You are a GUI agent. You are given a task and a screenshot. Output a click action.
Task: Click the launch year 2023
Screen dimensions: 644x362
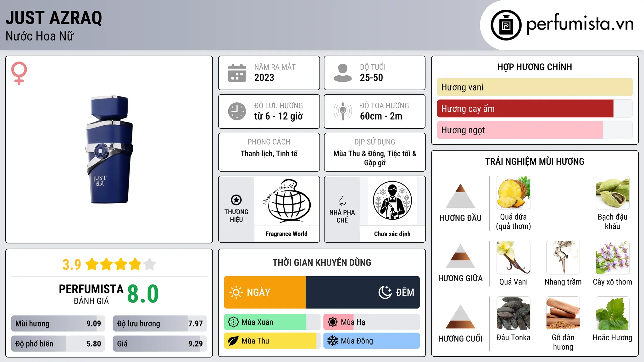tap(264, 78)
